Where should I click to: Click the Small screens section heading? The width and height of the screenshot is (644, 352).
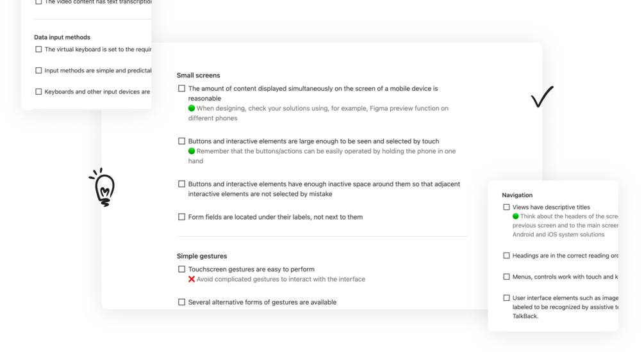click(198, 76)
